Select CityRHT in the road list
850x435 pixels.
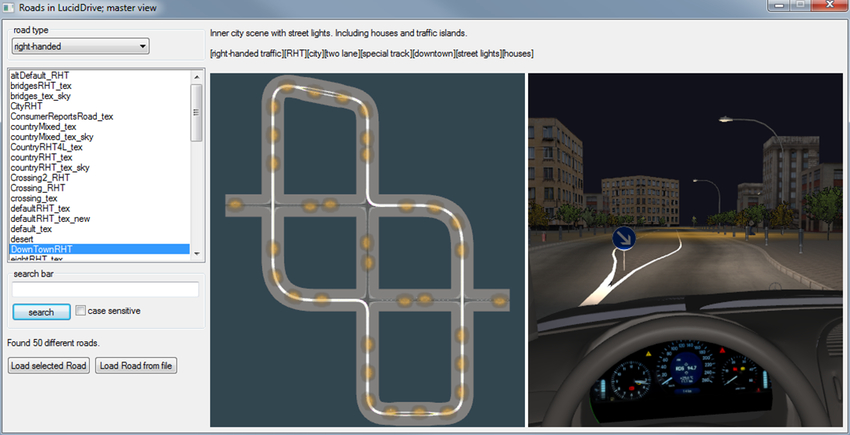[30, 106]
